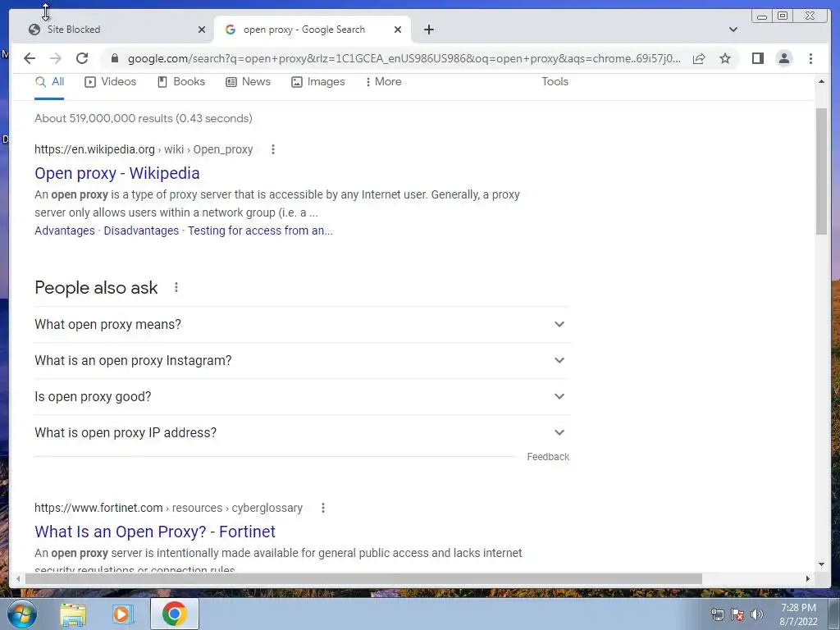Screen dimensions: 840x630
Task: Open the options menu beside the Wikipedia result
Action: click(x=272, y=149)
